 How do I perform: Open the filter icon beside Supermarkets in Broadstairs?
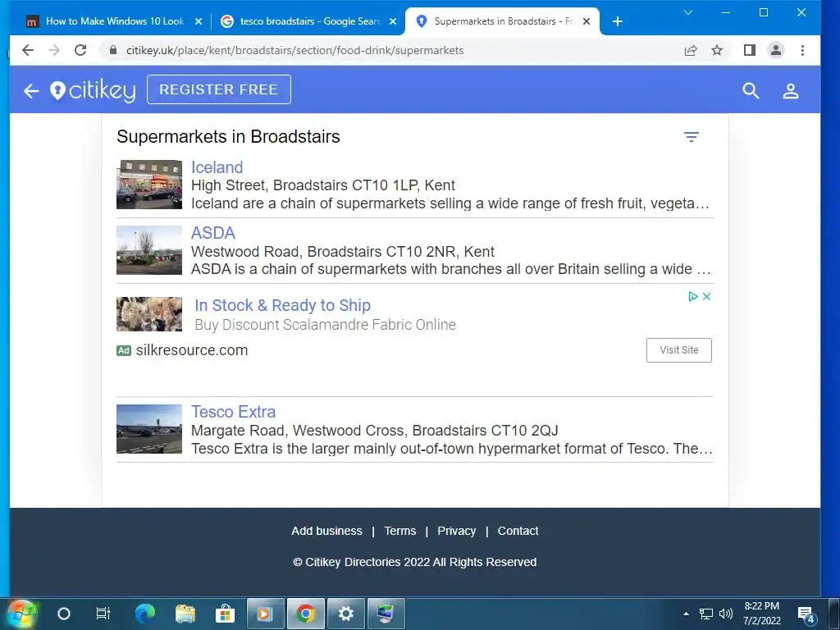691,137
